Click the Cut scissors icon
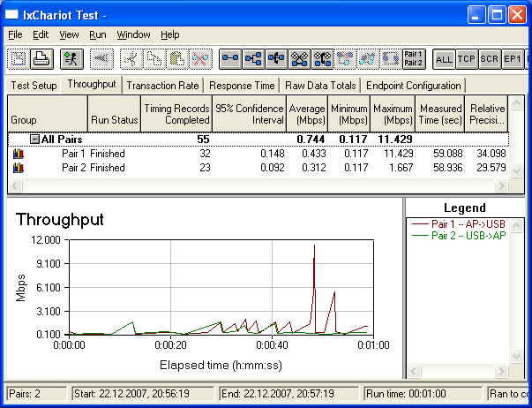Image resolution: width=532 pixels, height=408 pixels. (131, 59)
